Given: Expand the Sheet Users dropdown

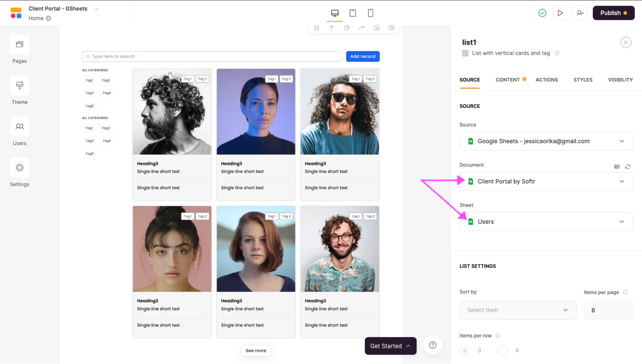Looking at the screenshot, I should 546,221.
